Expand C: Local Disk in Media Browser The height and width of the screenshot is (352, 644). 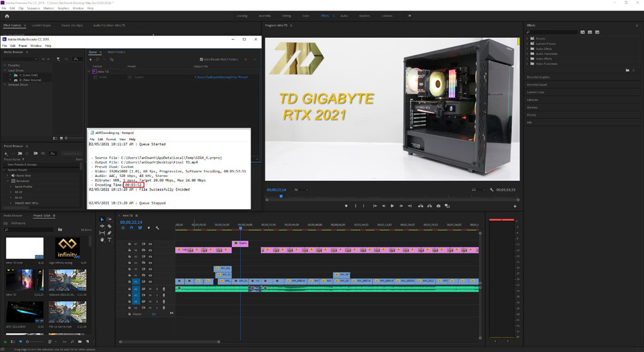click(x=11, y=75)
